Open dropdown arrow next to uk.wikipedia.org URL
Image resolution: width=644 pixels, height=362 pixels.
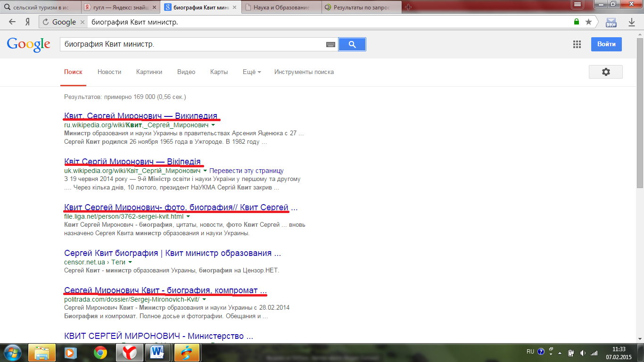(x=205, y=171)
